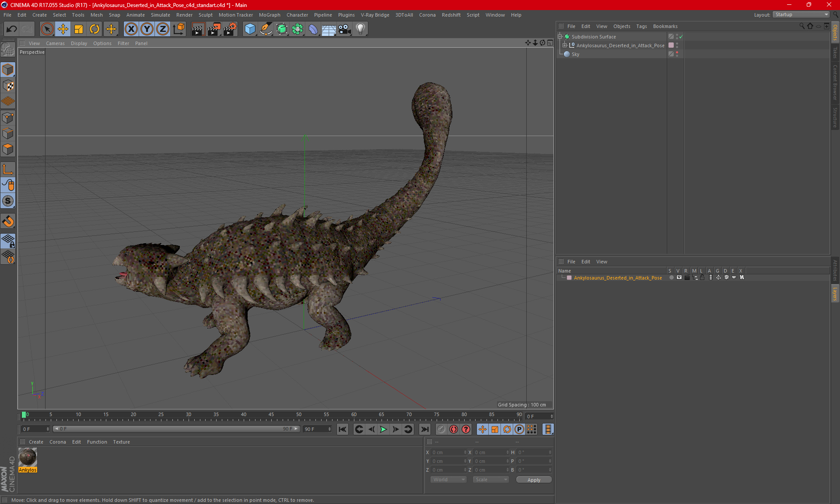
Task: Open the spline pen tool
Action: (266, 29)
